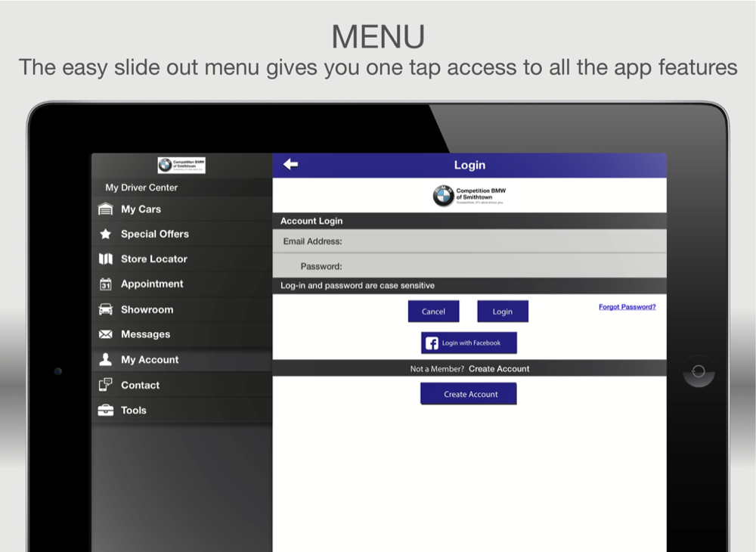Follow the Forgot Password link
Screen dimensions: 756x552
click(627, 307)
